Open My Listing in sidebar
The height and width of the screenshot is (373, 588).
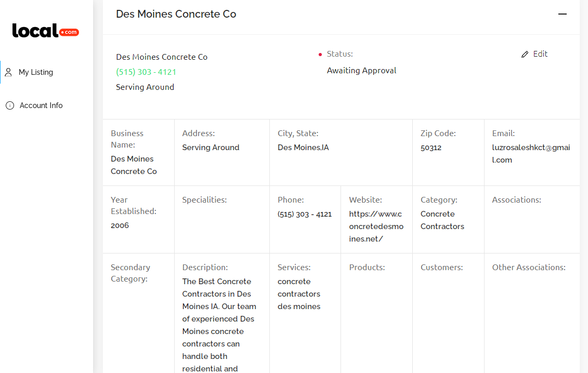36,72
